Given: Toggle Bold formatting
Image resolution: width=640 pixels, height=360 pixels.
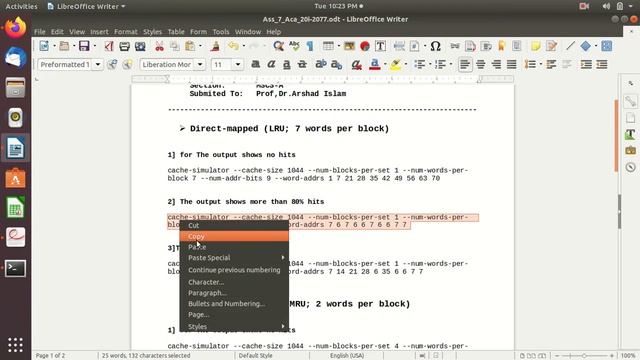Looking at the screenshot, I should 256,64.
